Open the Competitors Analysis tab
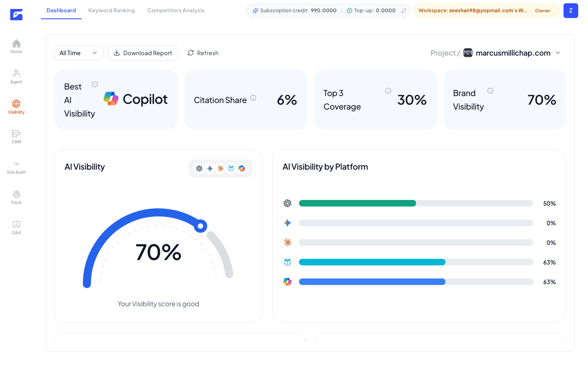 coord(176,10)
